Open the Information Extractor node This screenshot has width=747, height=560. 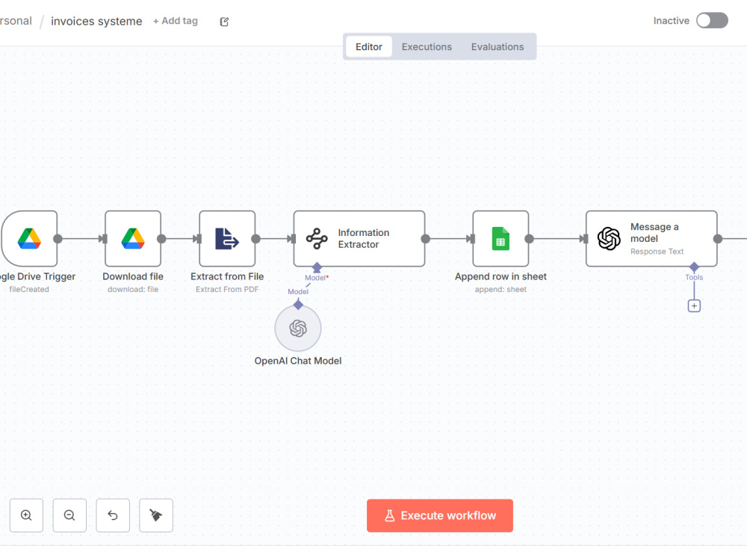coord(359,239)
